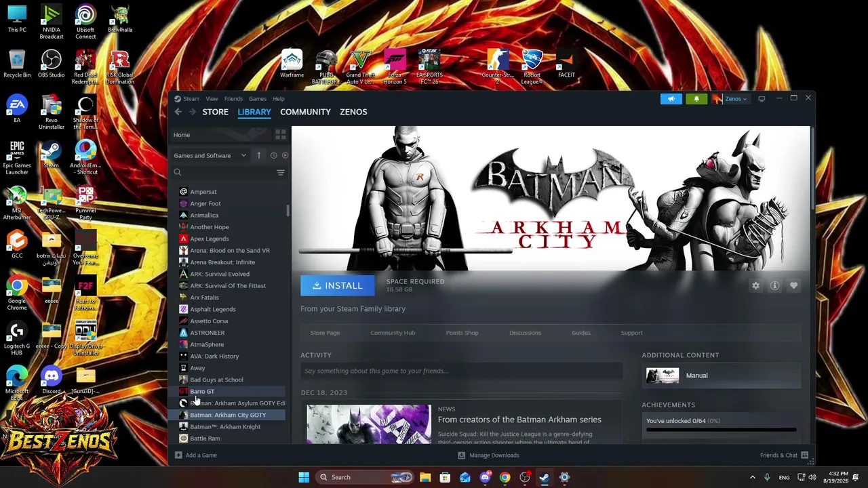Show ready-to-play games with the play icon
The height and width of the screenshot is (488, 868).
tap(285, 155)
